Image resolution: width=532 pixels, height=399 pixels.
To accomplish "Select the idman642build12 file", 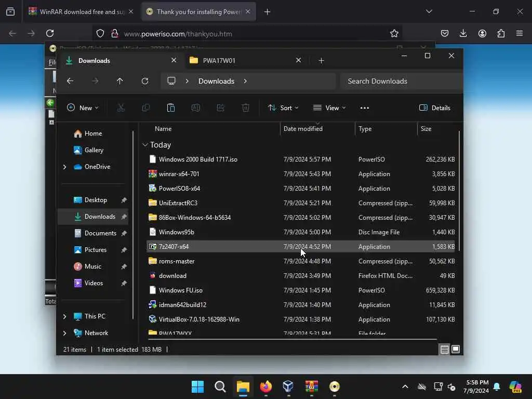I will pos(302,304).
